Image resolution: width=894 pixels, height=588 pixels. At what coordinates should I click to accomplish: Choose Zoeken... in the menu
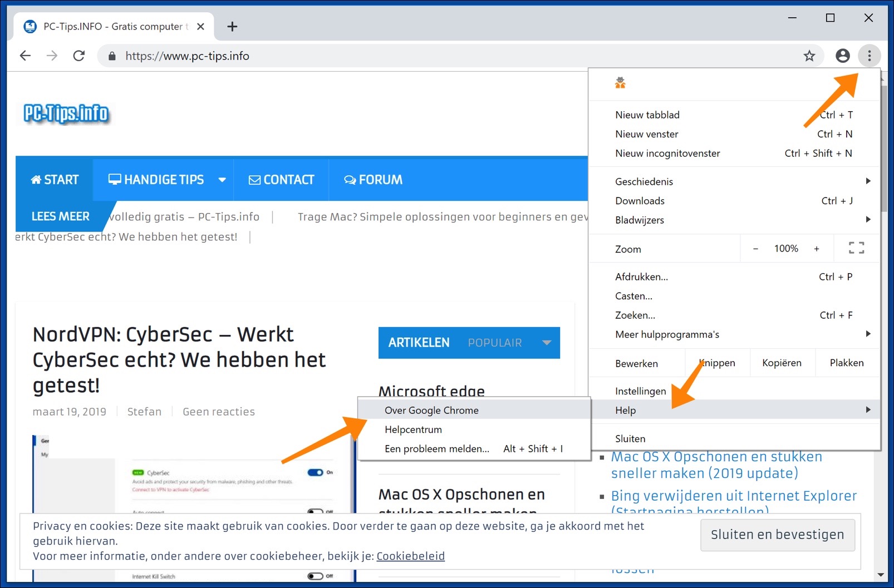click(x=734, y=315)
